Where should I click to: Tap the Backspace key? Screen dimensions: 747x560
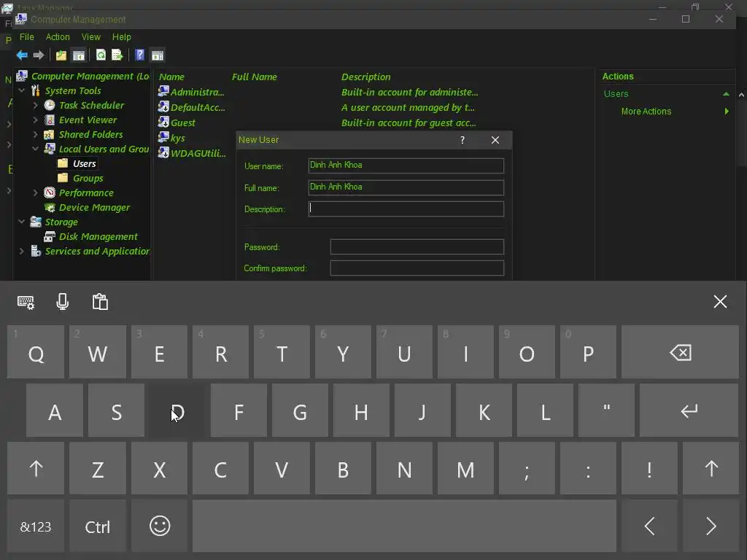(x=681, y=352)
